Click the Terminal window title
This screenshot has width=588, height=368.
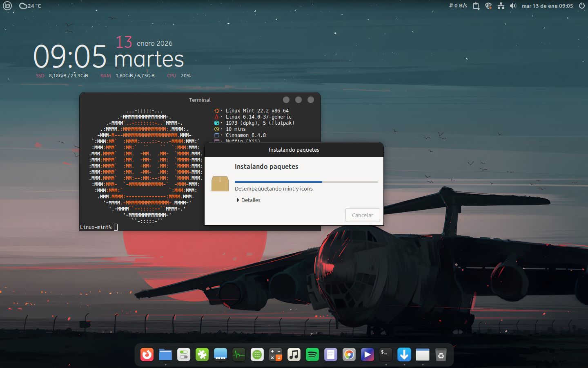tap(200, 100)
